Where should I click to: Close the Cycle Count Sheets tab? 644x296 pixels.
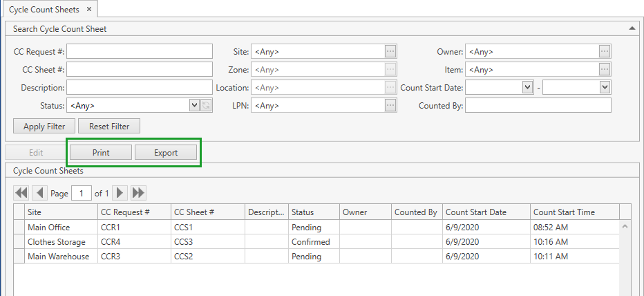pos(89,10)
